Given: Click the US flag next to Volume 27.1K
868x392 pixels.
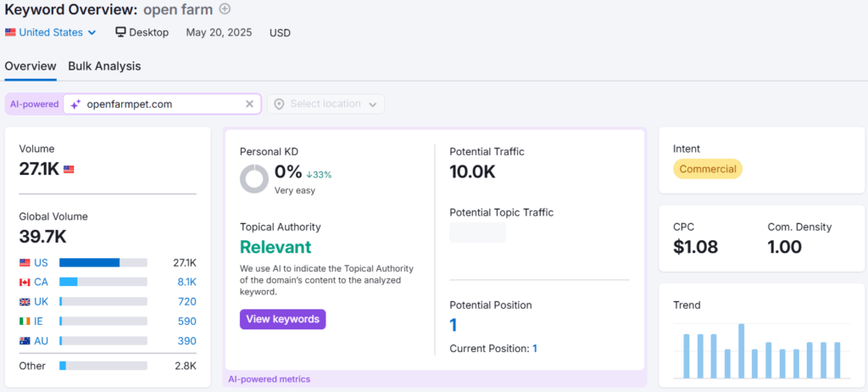Looking at the screenshot, I should click(x=69, y=169).
